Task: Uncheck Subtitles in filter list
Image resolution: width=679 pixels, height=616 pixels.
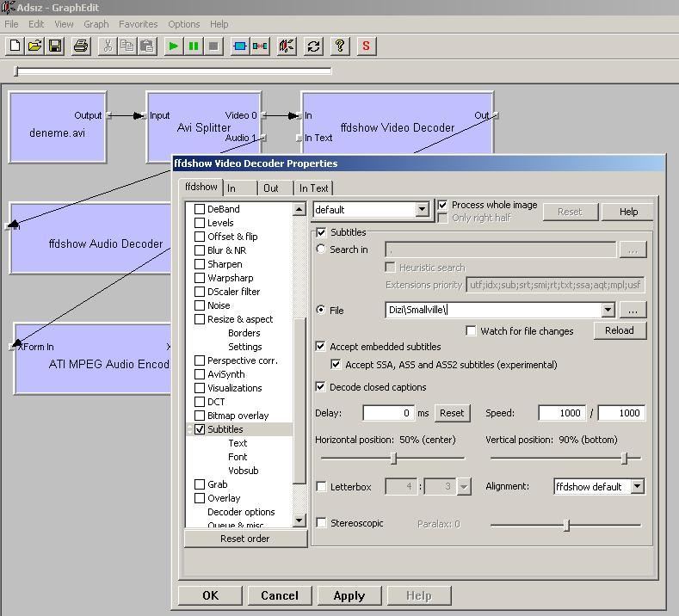Action: click(200, 429)
